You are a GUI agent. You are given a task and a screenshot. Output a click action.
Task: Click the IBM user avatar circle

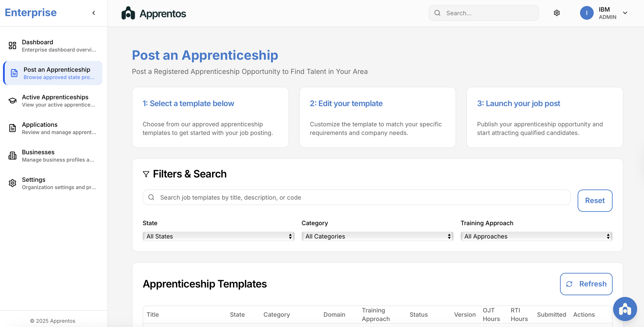pos(587,13)
